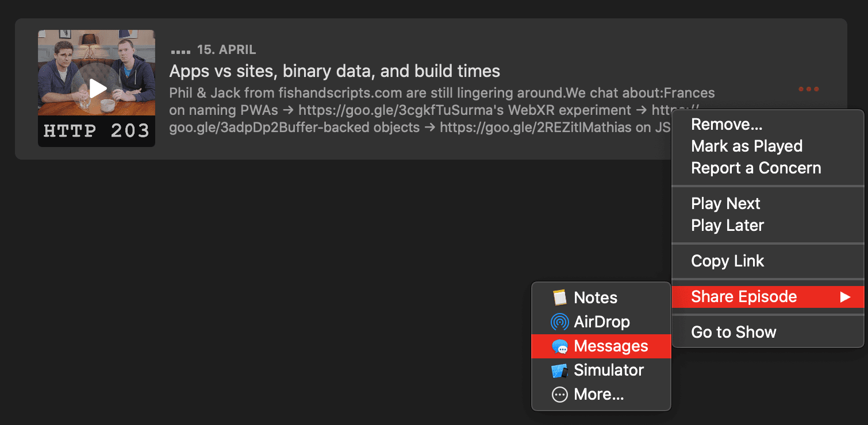Click the episode title Apps vs sites
The image size is (868, 425).
pyautogui.click(x=333, y=71)
